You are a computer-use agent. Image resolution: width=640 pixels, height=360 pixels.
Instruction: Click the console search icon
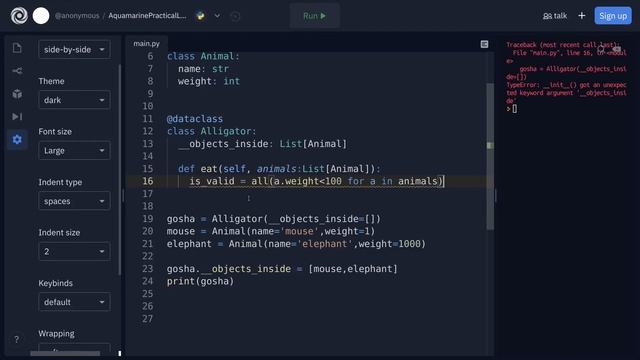pos(600,50)
